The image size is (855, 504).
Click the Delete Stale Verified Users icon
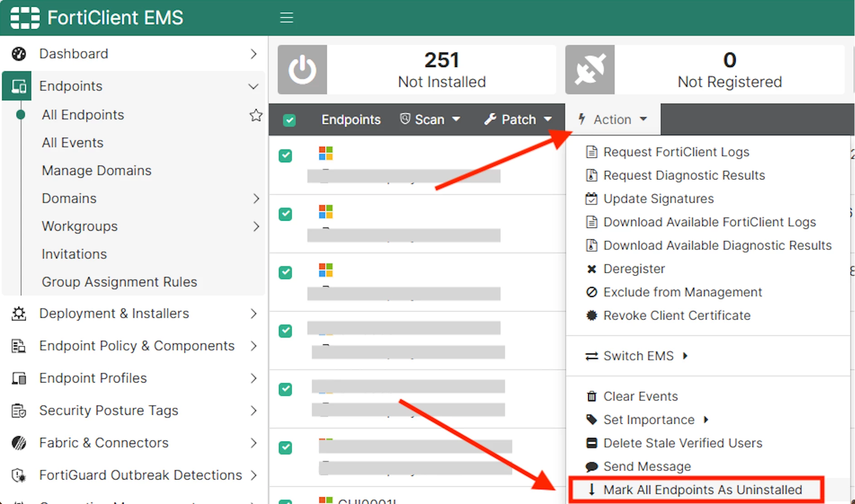pyautogui.click(x=592, y=443)
